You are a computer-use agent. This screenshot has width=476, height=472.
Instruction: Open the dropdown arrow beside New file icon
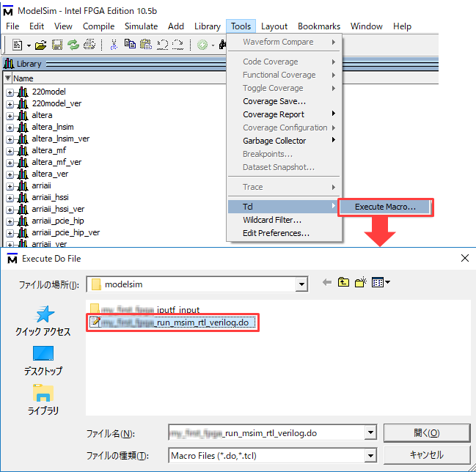tap(29, 45)
